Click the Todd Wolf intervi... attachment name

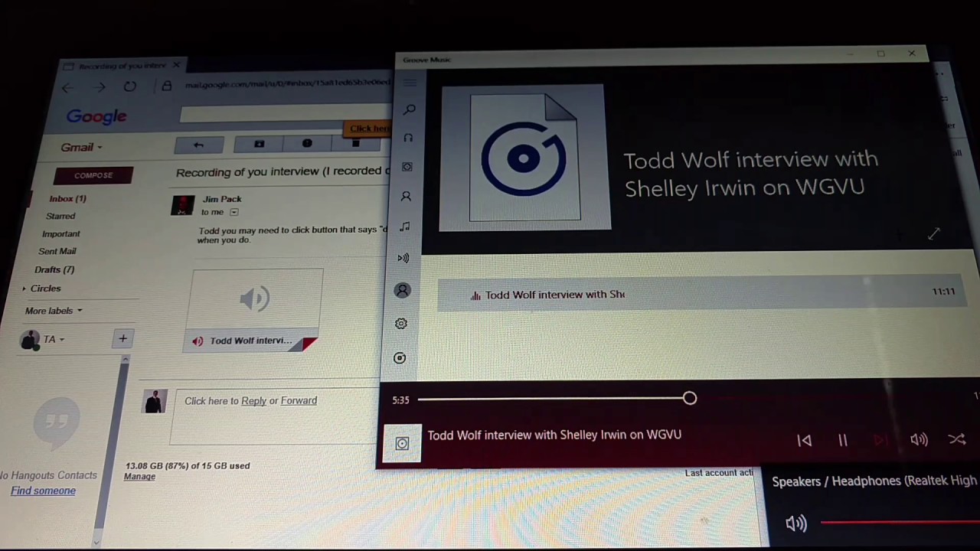pos(251,341)
